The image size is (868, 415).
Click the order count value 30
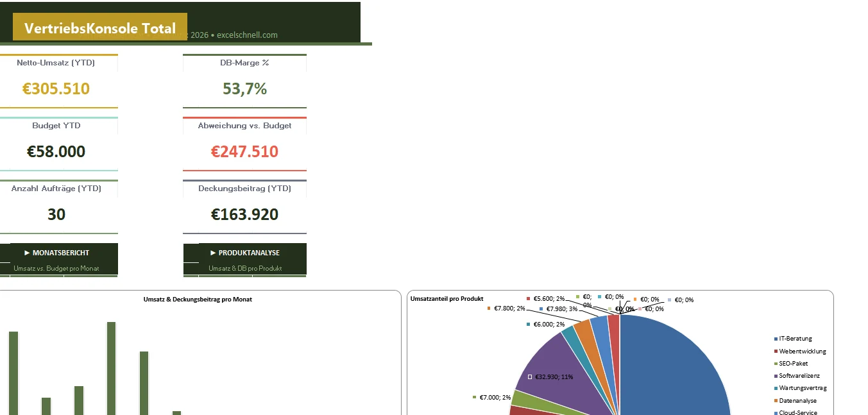[x=56, y=215]
